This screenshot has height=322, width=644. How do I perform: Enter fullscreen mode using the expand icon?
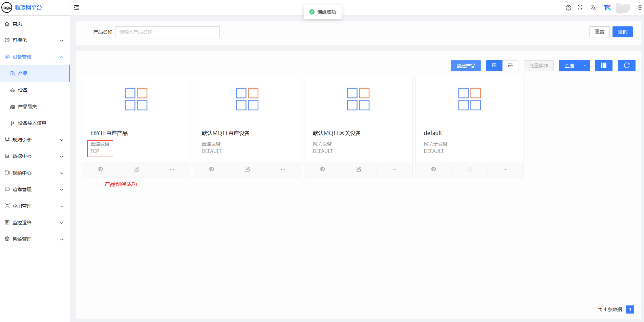[580, 7]
